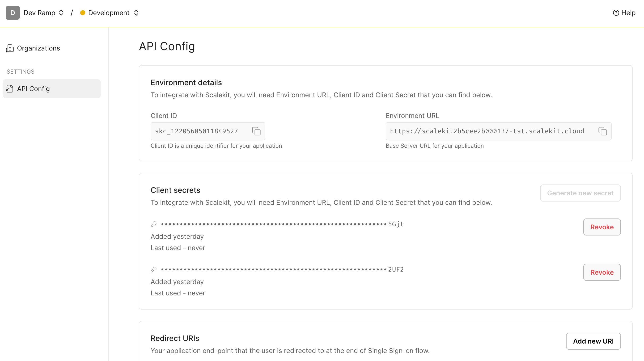Image resolution: width=644 pixels, height=361 pixels.
Task: Click the Organizations sidebar icon
Action: tap(10, 48)
